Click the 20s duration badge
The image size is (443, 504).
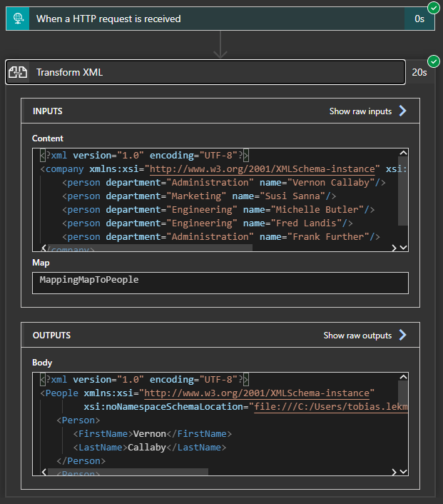pyautogui.click(x=419, y=72)
